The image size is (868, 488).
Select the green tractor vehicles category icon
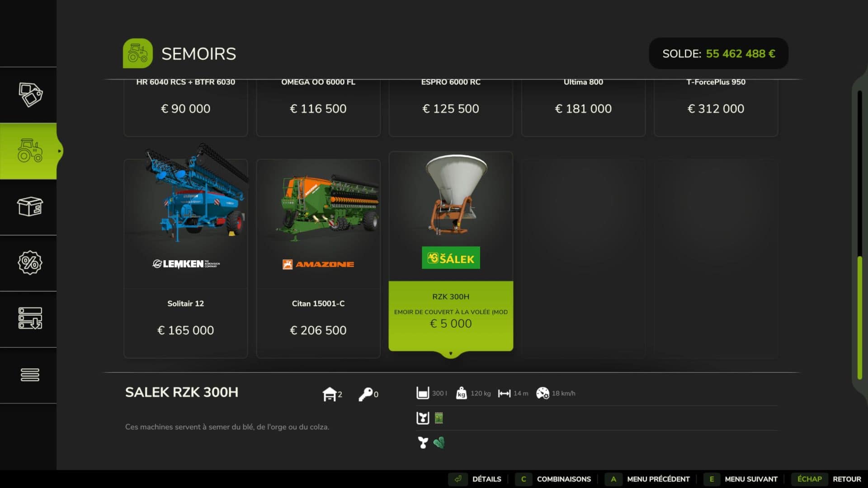point(30,150)
